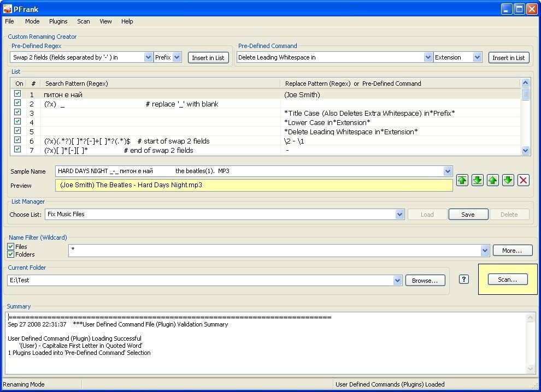Image resolution: width=541 pixels, height=392 pixels.
Task: Select the Lower Case in Extension entry
Action: (x=327, y=122)
